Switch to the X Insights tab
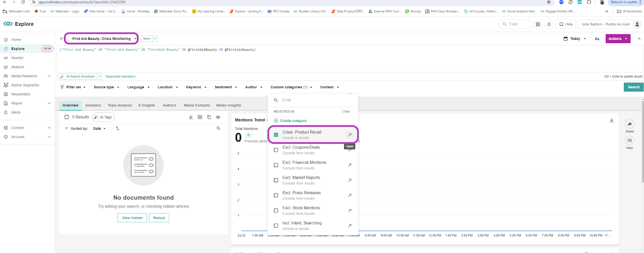Image resolution: width=644 pixels, height=253 pixels. point(147,105)
